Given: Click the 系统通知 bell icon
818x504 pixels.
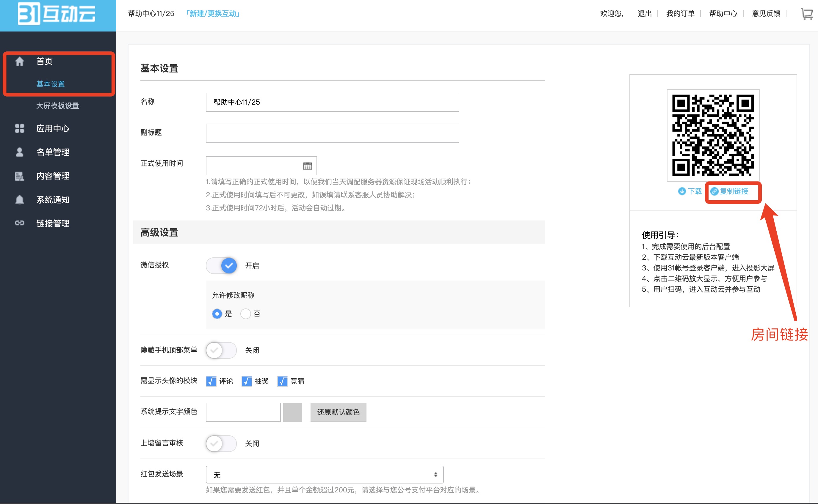Looking at the screenshot, I should [20, 200].
